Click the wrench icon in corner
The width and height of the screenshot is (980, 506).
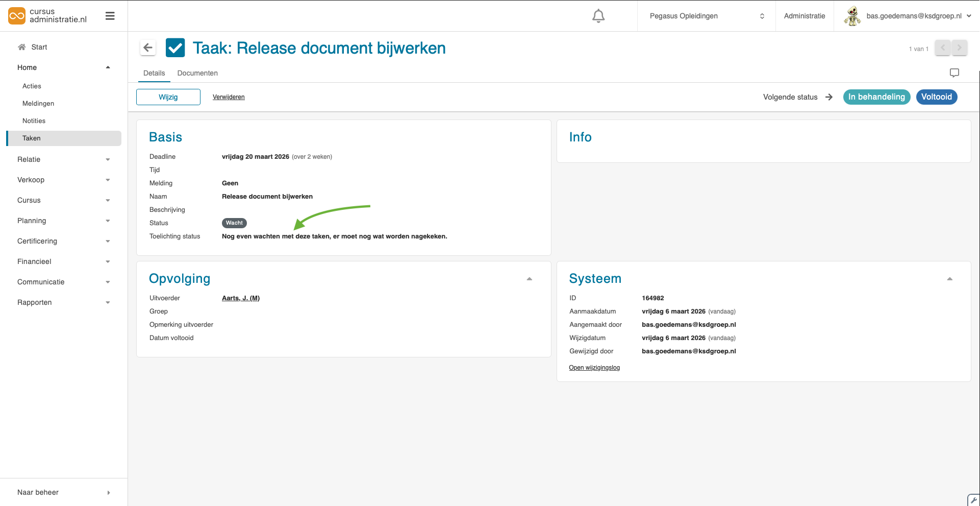point(973,500)
